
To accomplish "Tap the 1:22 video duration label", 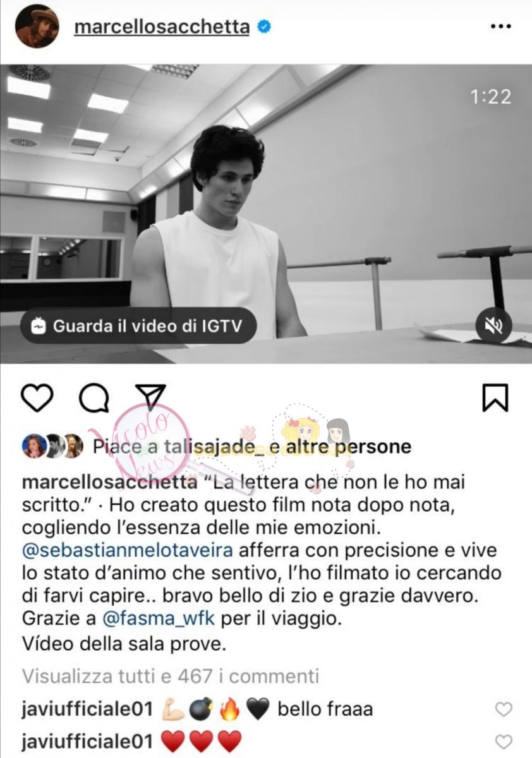I will (491, 97).
